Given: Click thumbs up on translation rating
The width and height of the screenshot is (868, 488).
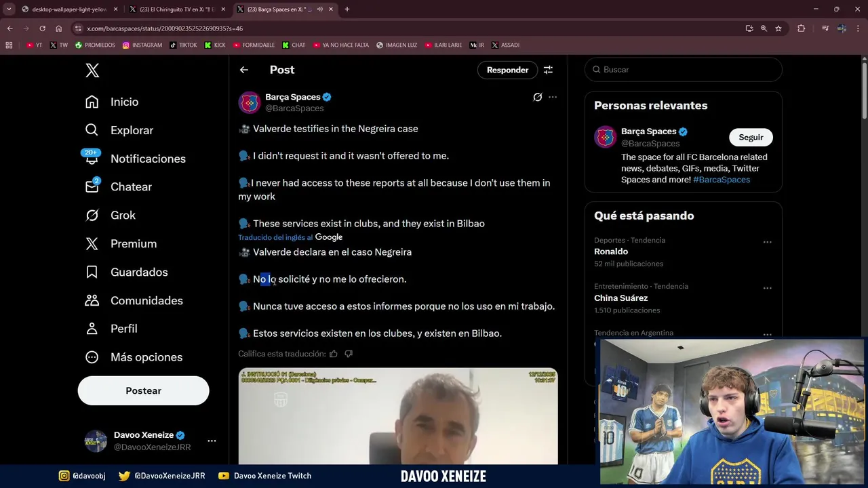Looking at the screenshot, I should point(333,354).
